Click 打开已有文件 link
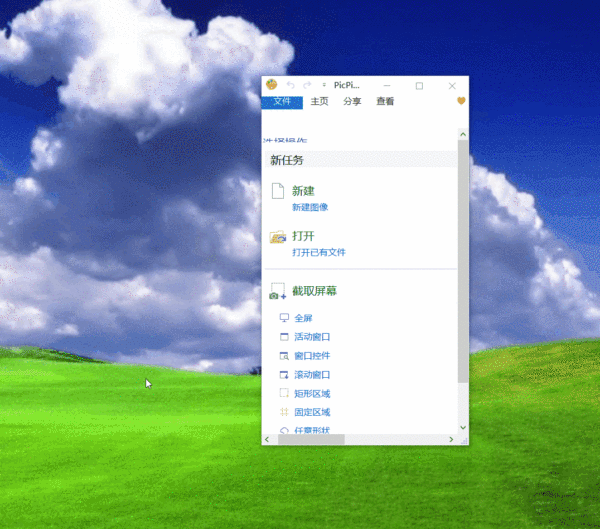The image size is (600, 529). point(319,253)
